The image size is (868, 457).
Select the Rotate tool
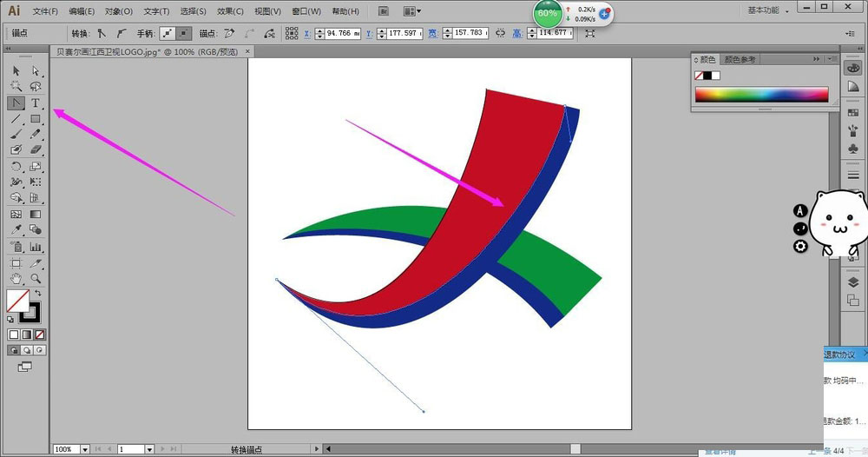click(x=16, y=166)
